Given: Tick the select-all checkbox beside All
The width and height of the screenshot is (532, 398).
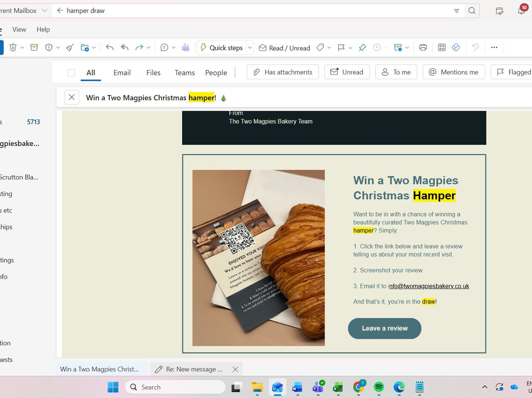Looking at the screenshot, I should point(71,73).
